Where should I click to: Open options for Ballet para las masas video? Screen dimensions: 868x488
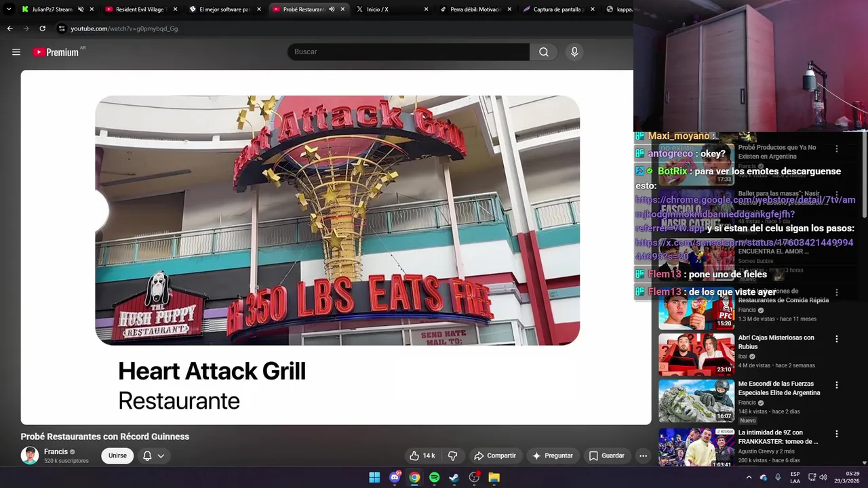tap(836, 195)
